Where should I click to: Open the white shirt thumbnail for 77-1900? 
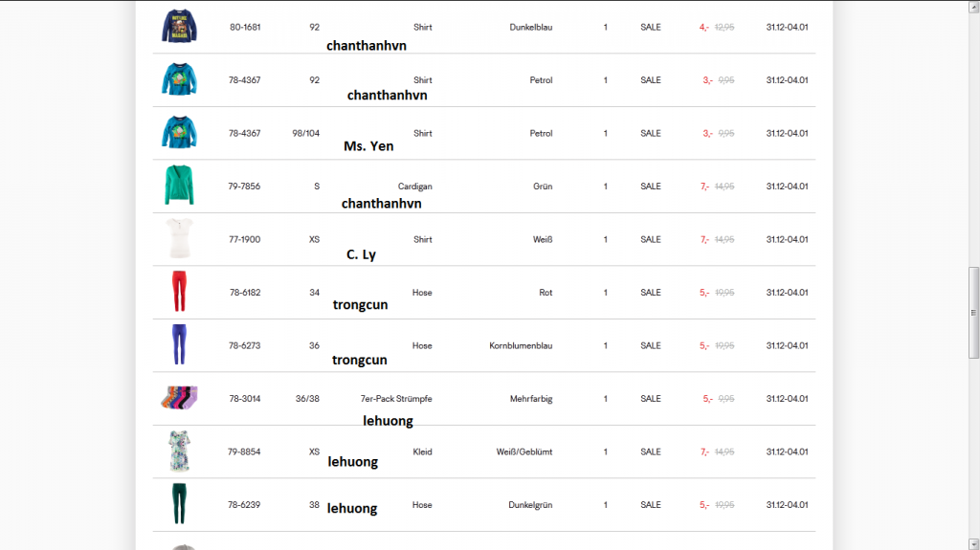[x=179, y=239]
